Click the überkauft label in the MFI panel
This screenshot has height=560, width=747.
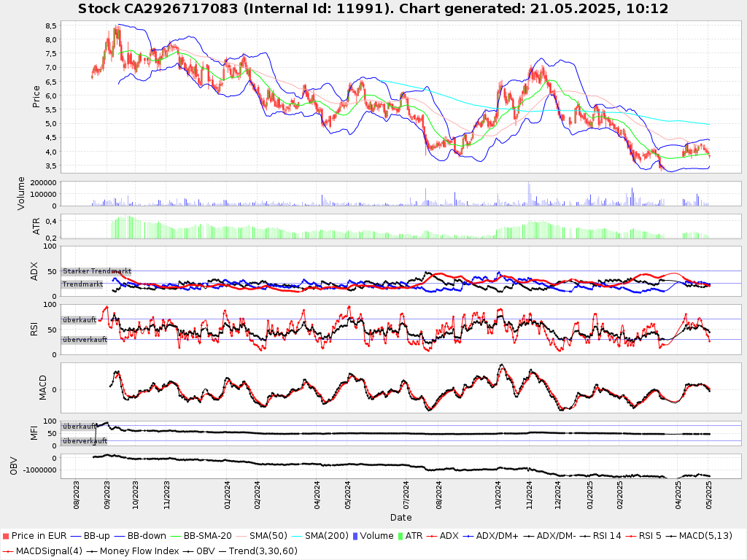pyautogui.click(x=80, y=426)
